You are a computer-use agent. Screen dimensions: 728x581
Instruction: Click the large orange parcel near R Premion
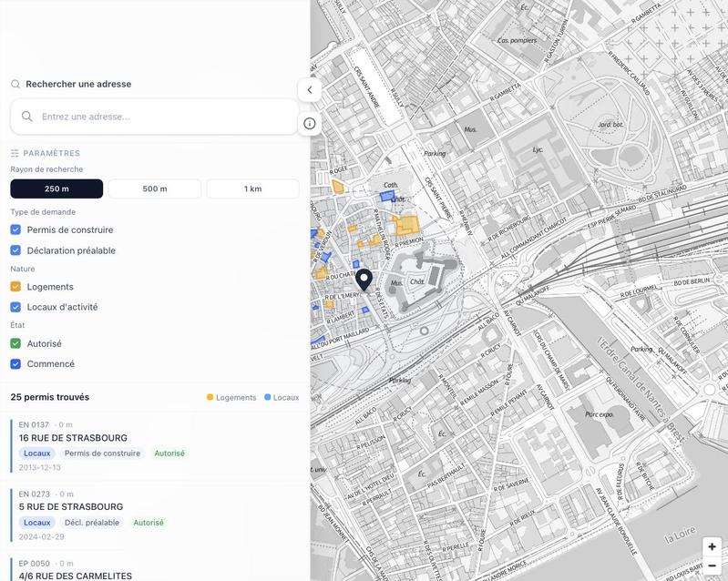[407, 226]
